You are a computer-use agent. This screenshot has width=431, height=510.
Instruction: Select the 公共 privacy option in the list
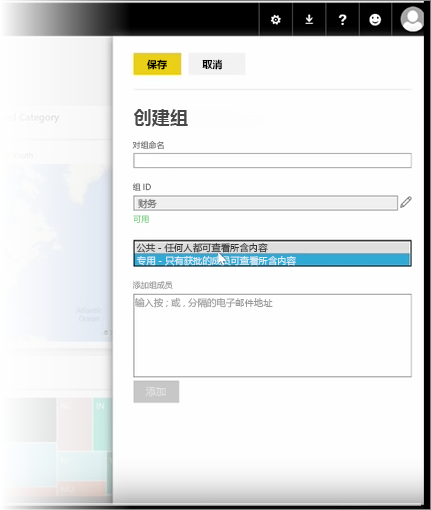click(272, 248)
